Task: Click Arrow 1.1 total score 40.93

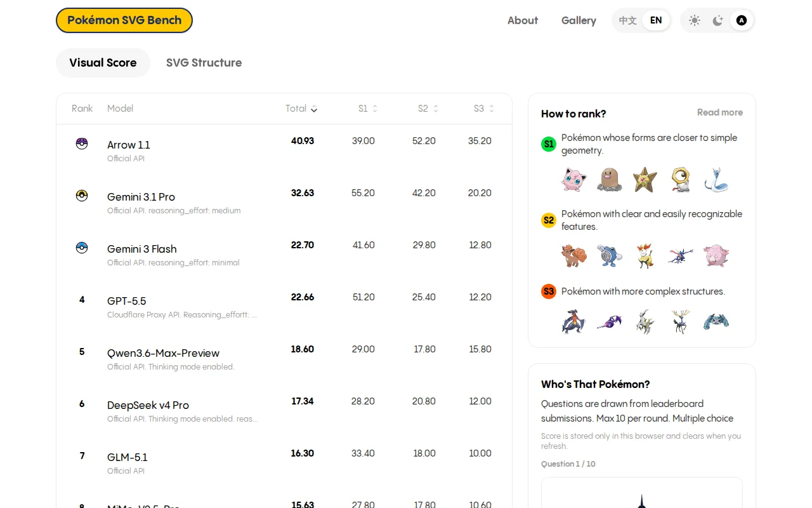Action: (x=303, y=141)
